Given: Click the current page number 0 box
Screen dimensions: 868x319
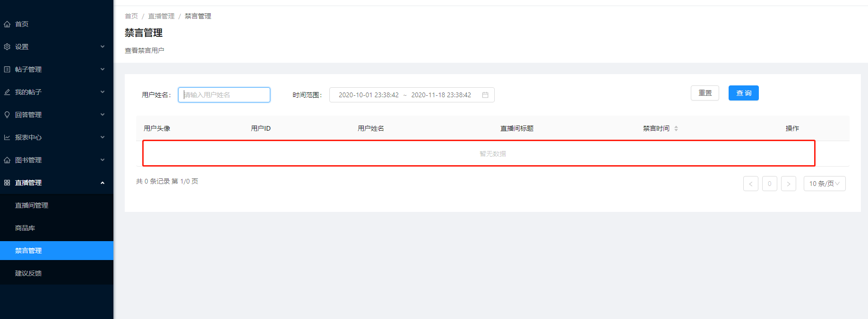Looking at the screenshot, I should pyautogui.click(x=770, y=184).
